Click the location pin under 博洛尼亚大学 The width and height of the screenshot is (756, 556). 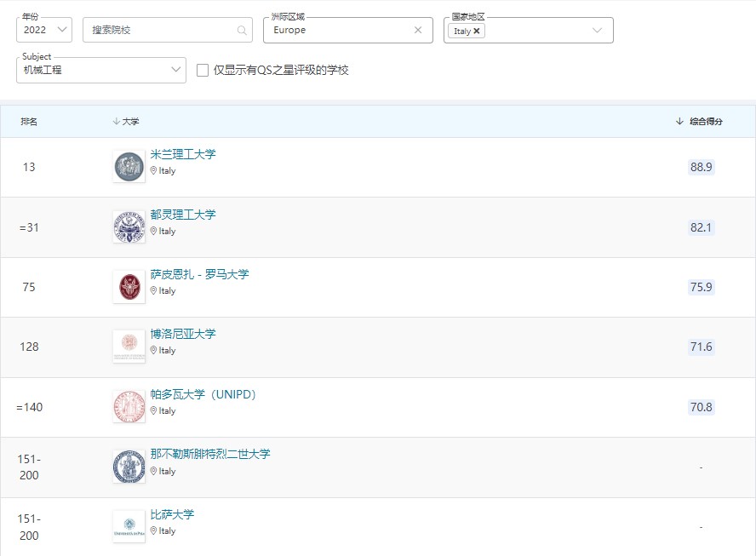[x=153, y=350]
